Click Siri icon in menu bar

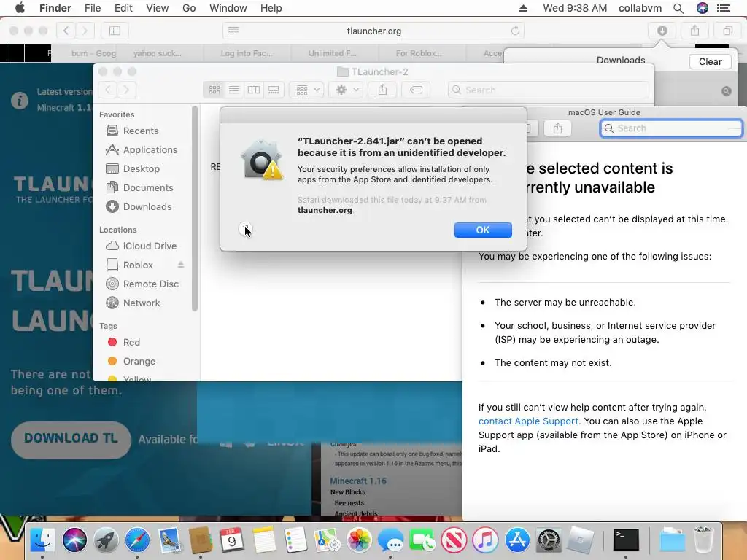click(703, 8)
